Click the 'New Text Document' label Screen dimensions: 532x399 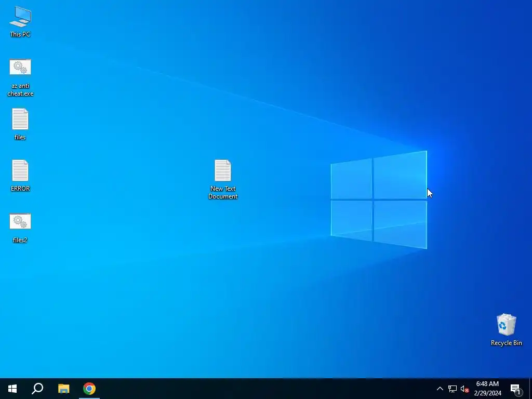tap(223, 192)
